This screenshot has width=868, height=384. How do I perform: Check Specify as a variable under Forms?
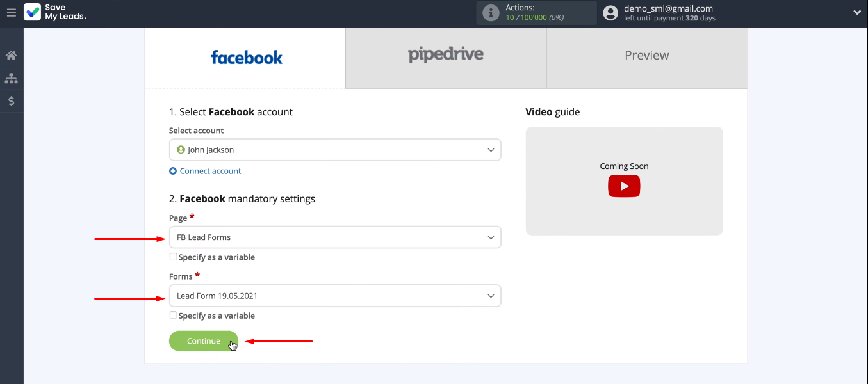[x=173, y=315]
